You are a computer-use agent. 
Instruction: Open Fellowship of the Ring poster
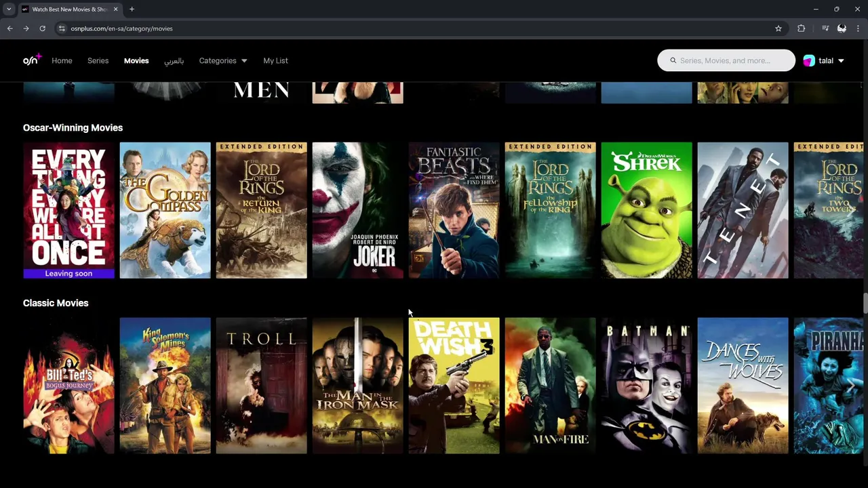click(550, 210)
